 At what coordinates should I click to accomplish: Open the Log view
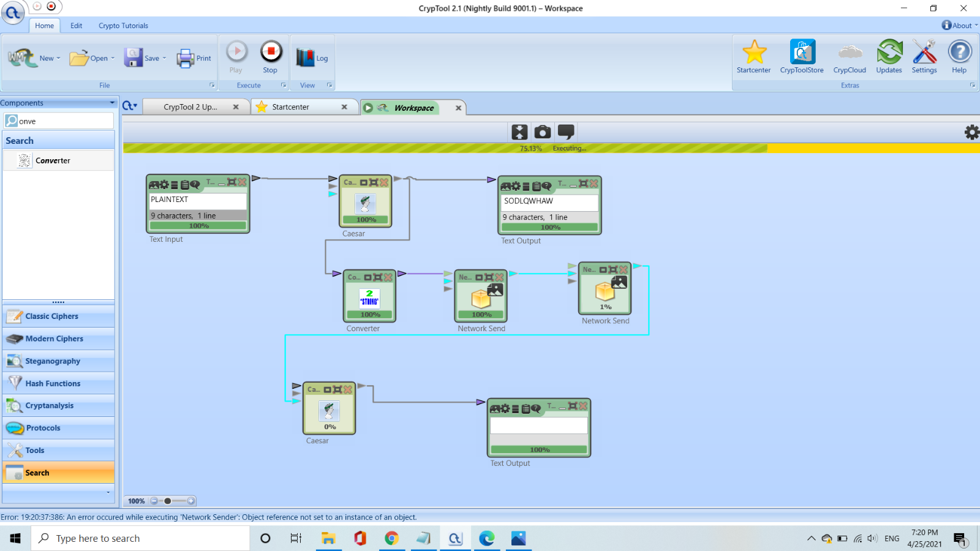[312, 58]
